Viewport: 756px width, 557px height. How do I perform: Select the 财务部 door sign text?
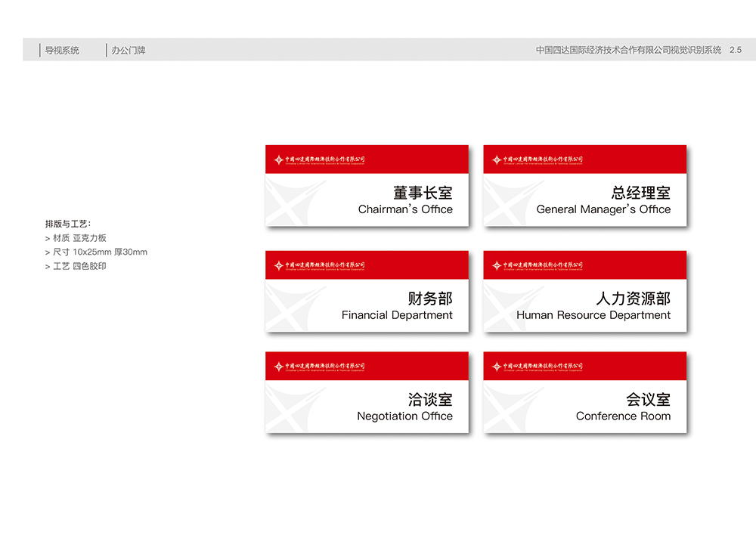(430, 299)
